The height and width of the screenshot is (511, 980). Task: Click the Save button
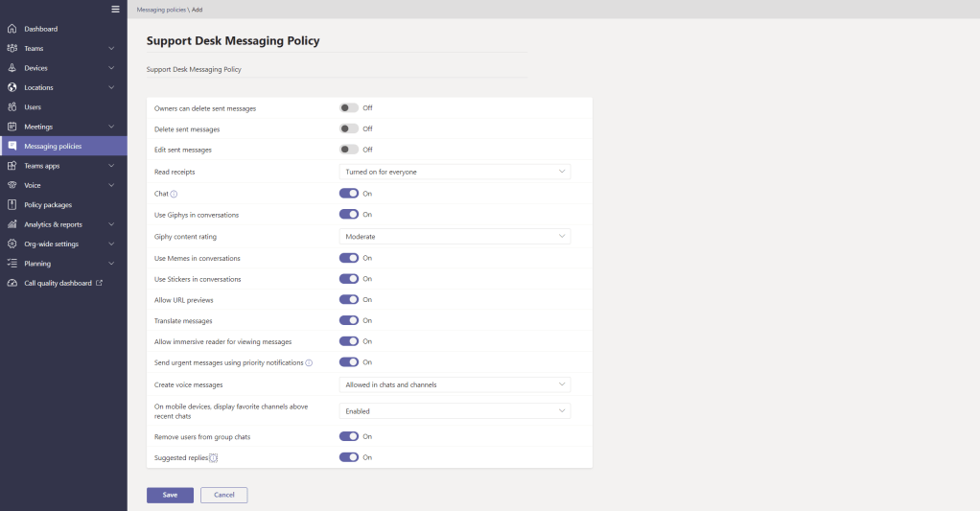pos(170,495)
